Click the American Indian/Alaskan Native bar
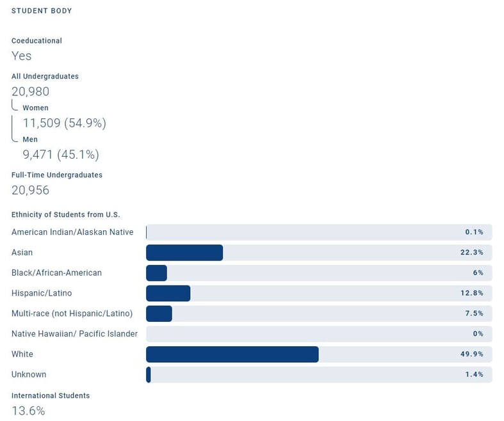This screenshot has height=421, width=504. tap(319, 232)
